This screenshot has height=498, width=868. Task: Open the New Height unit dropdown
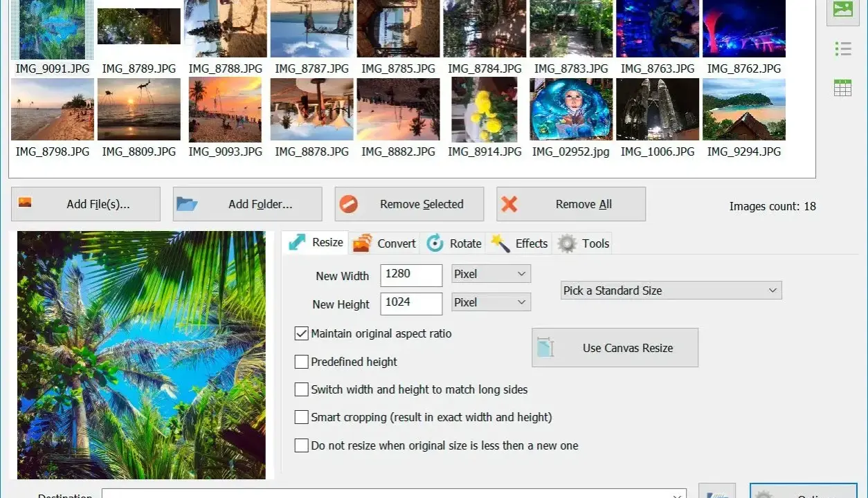click(x=491, y=302)
